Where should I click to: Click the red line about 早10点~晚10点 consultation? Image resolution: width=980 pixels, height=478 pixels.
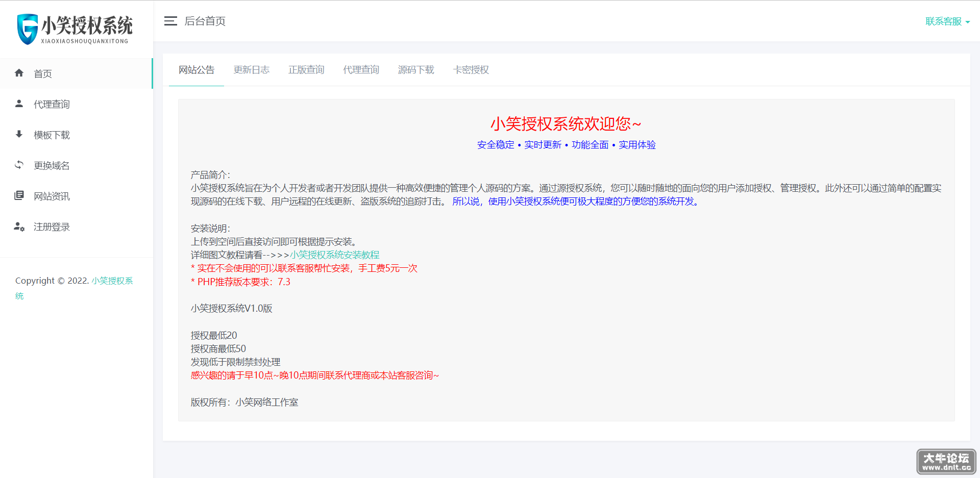click(x=315, y=375)
